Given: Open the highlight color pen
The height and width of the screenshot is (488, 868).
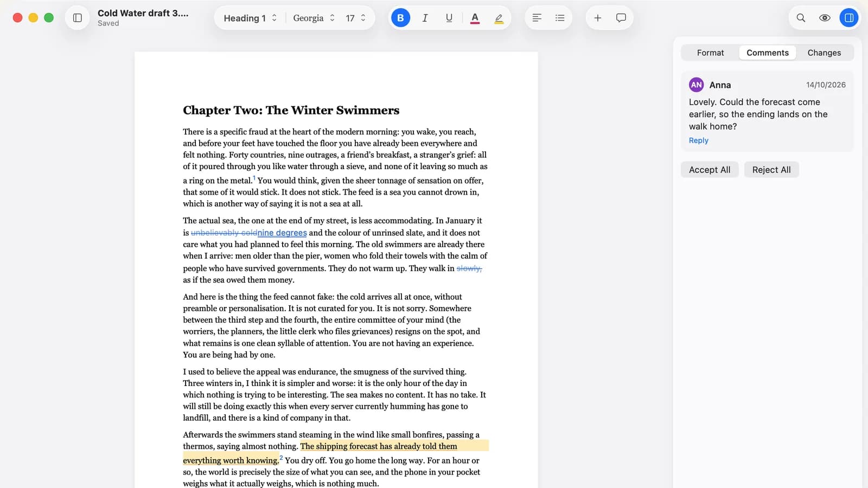Looking at the screenshot, I should [499, 18].
